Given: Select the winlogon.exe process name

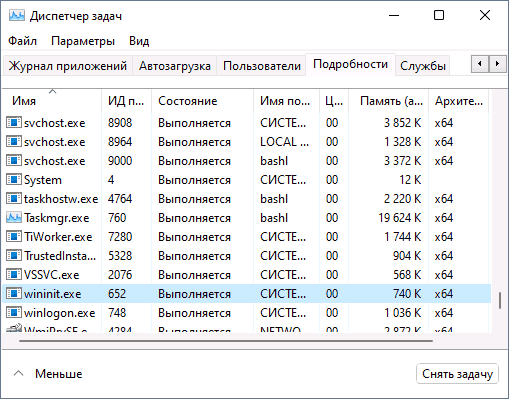Looking at the screenshot, I should click(60, 313).
